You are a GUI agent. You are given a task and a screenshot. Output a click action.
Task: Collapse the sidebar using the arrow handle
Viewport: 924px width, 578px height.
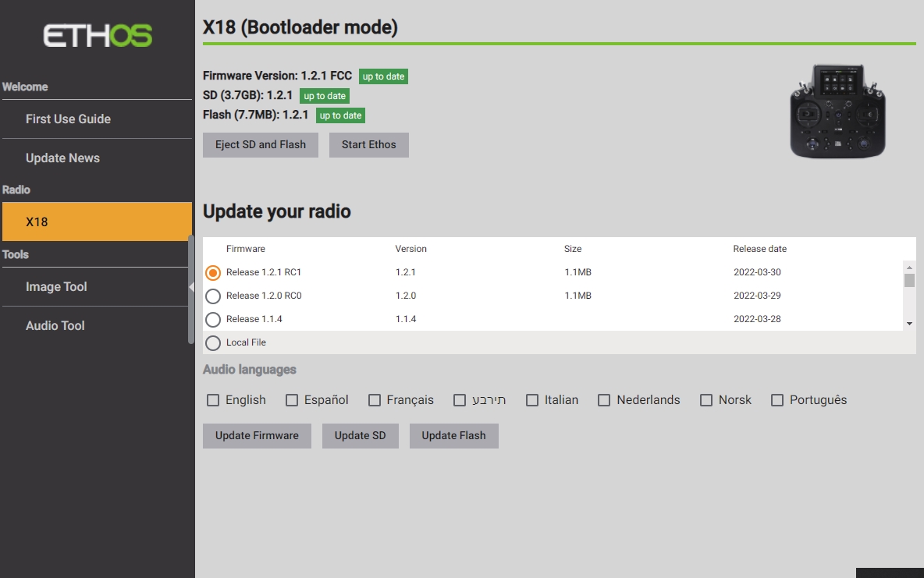click(x=191, y=288)
